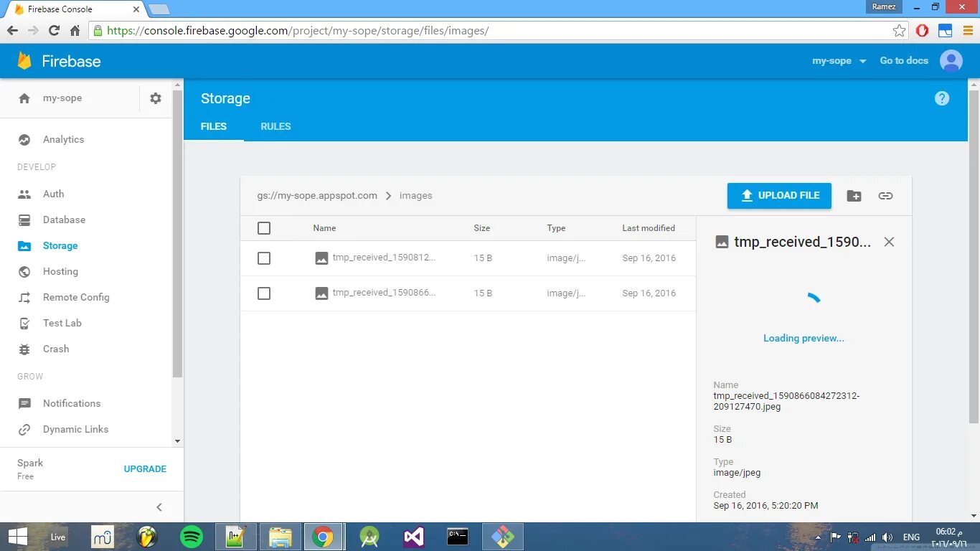
Task: Switch to the RULES tab
Action: point(275,126)
